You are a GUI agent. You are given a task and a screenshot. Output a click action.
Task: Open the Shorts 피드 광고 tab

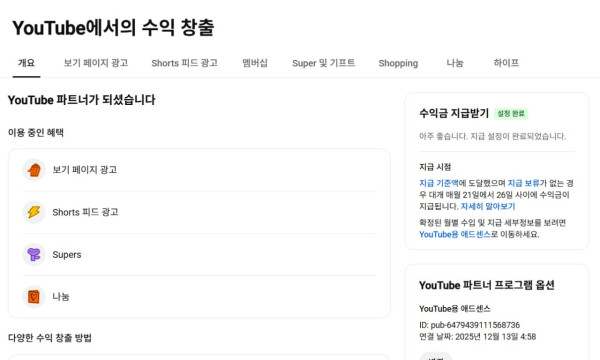(184, 63)
